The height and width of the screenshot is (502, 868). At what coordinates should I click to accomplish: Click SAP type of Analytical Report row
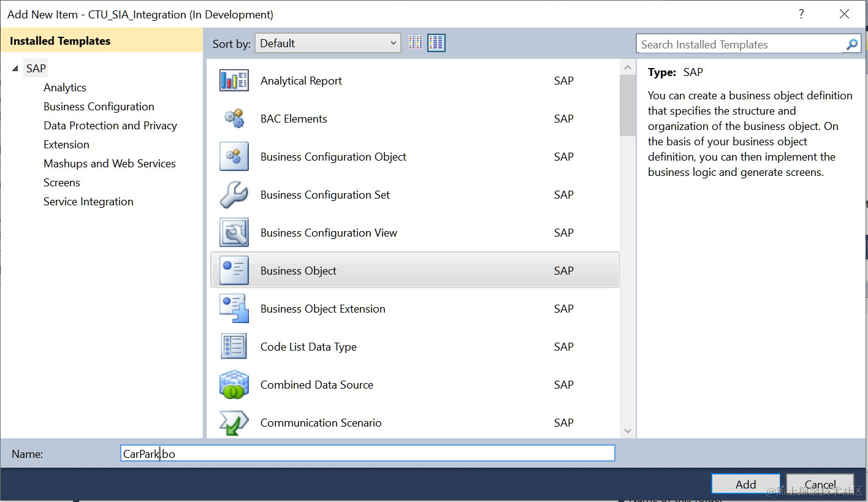[563, 81]
